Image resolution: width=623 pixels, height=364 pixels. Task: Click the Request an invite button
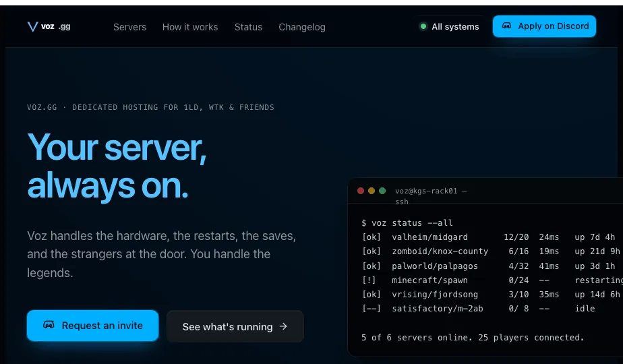[x=92, y=326]
